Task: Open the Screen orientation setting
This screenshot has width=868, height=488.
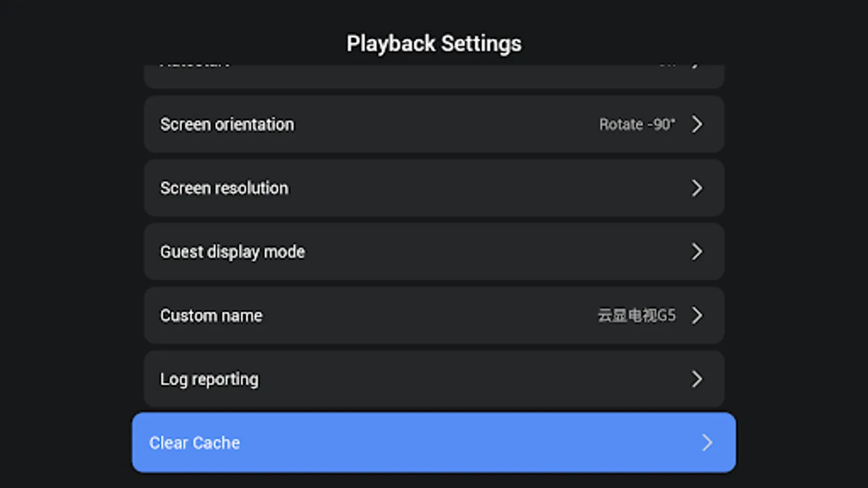Action: click(227, 125)
